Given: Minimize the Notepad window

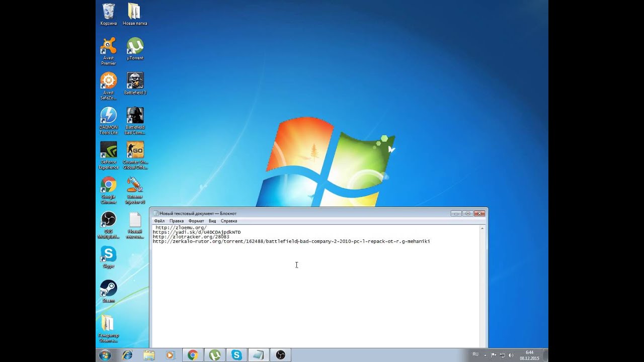Looking at the screenshot, I should 456,213.
